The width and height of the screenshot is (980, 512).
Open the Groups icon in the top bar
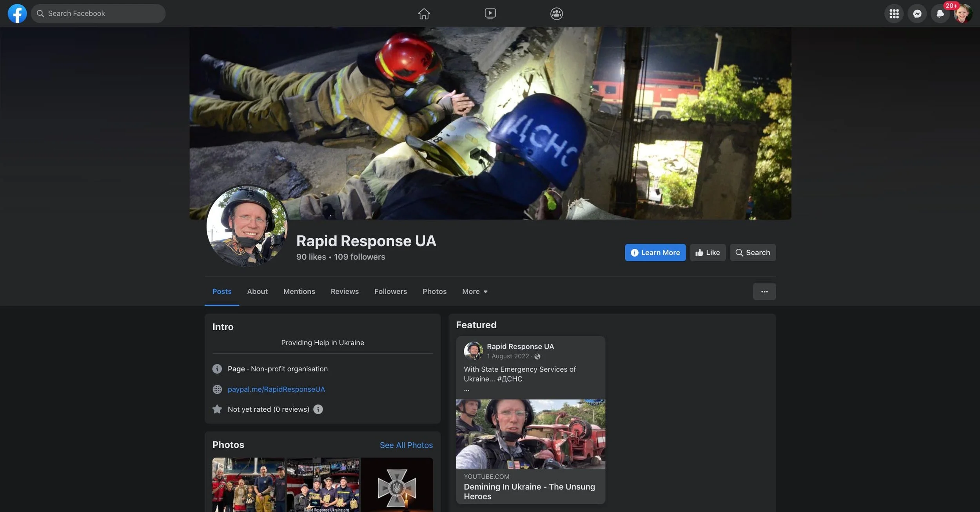coord(556,13)
